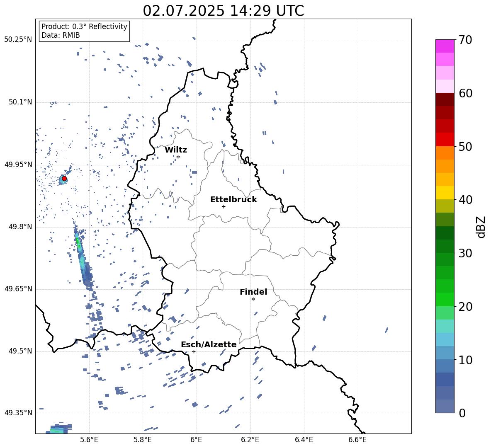The height and width of the screenshot is (448, 491).
Task: Click the Ettelbruck station cross marker
Action: pyautogui.click(x=224, y=206)
